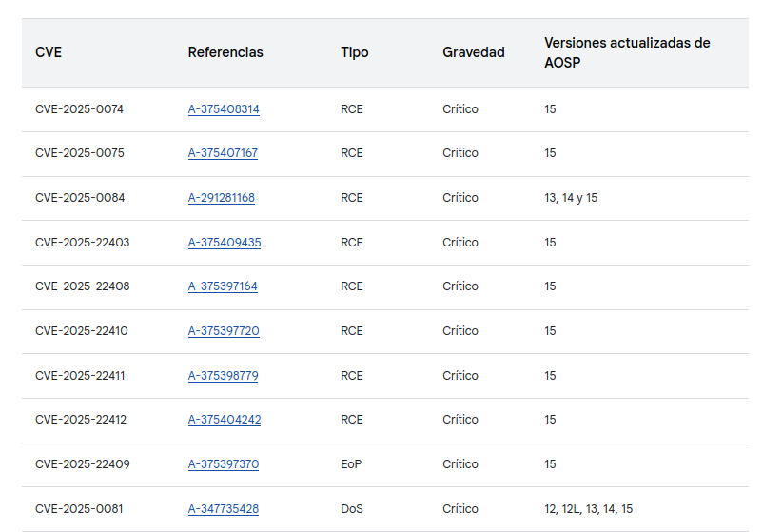Viewport: 763px width, 532px height.
Task: Select the CVE-2025-0074 cell text
Action: 79,109
